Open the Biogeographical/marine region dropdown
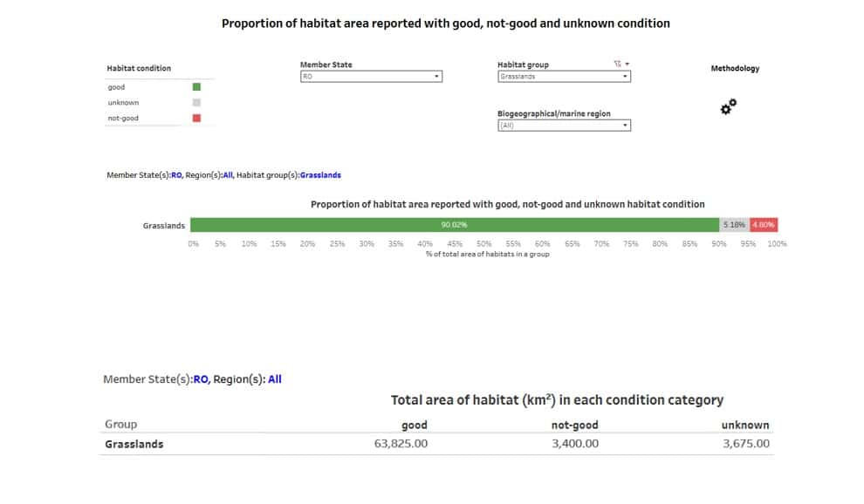This screenshot has width=864, height=504. (564, 126)
